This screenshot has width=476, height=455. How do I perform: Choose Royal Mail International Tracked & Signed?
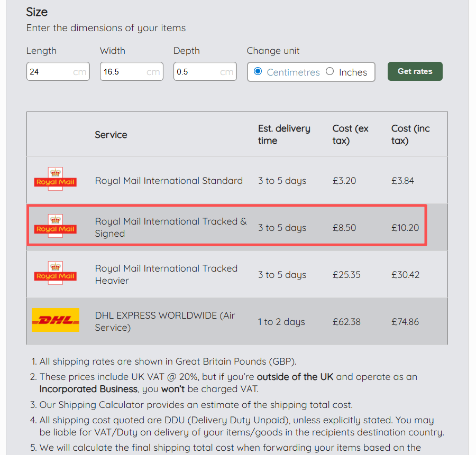point(170,227)
